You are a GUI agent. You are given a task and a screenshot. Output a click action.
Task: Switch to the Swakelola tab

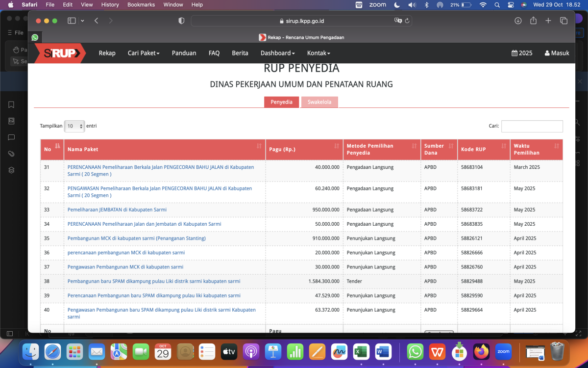point(319,102)
